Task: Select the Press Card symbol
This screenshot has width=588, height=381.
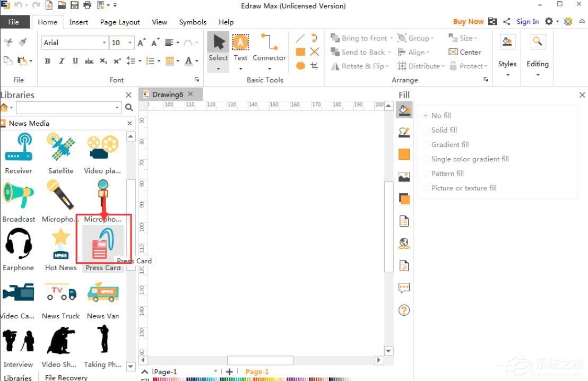Action: coord(103,249)
